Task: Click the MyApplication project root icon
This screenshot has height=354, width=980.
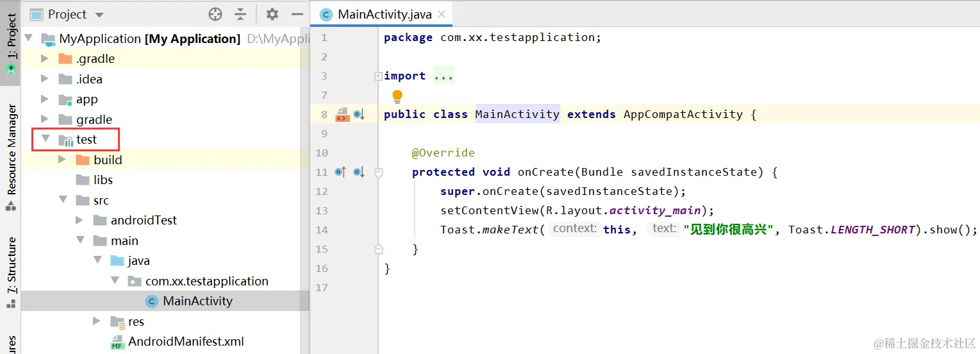Action: (x=49, y=39)
